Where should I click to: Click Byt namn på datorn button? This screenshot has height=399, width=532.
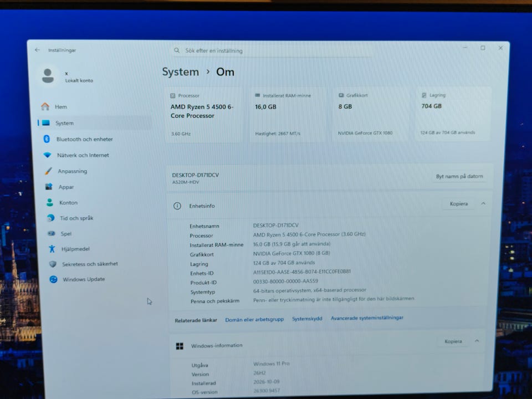(x=459, y=176)
